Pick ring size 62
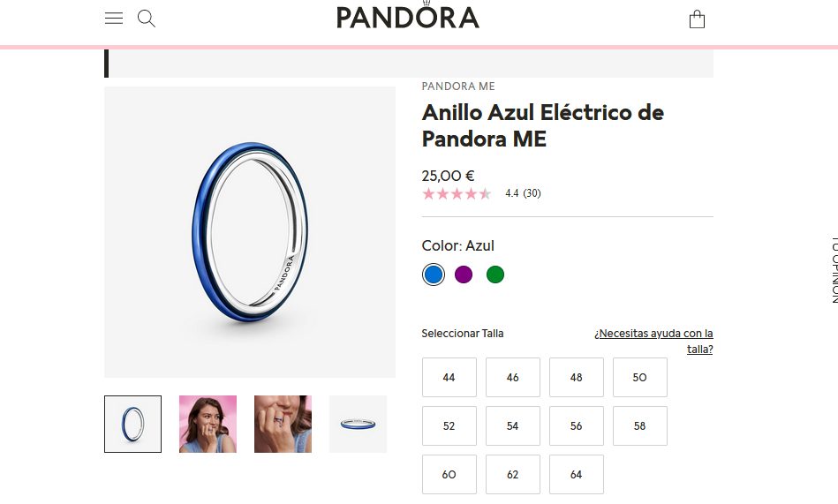Screen dimensions: 838x504 (x=512, y=475)
